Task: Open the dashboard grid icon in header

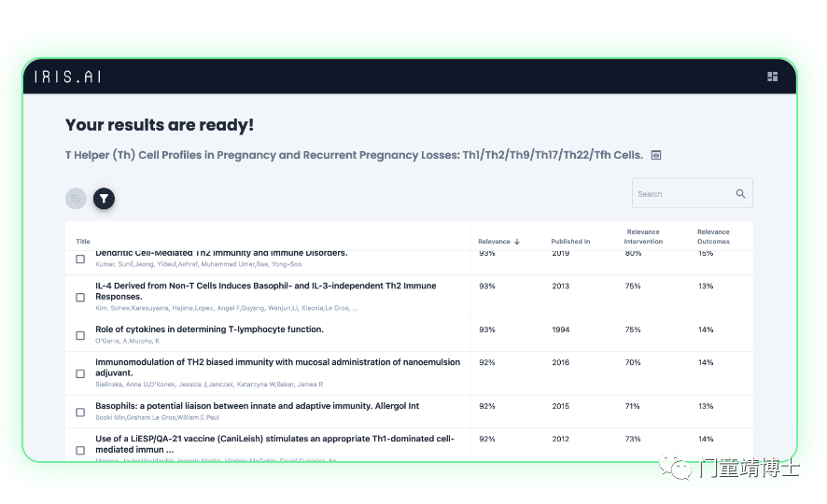Action: (x=772, y=77)
